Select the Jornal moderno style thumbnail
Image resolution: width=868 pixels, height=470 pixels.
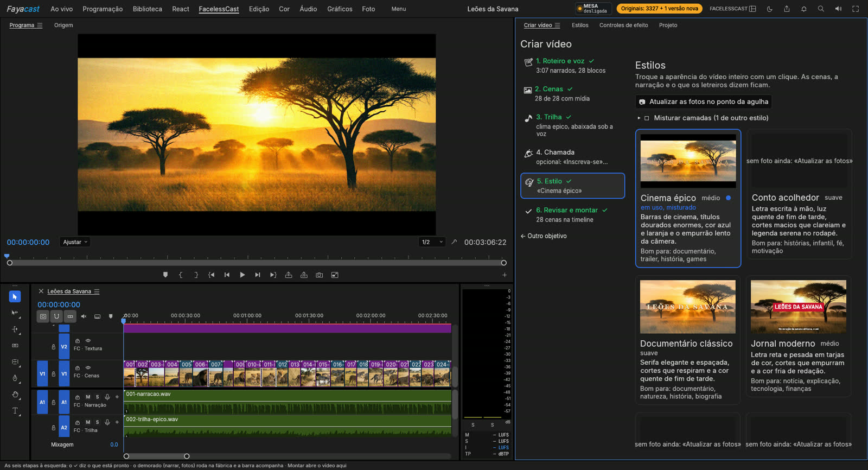pyautogui.click(x=798, y=307)
